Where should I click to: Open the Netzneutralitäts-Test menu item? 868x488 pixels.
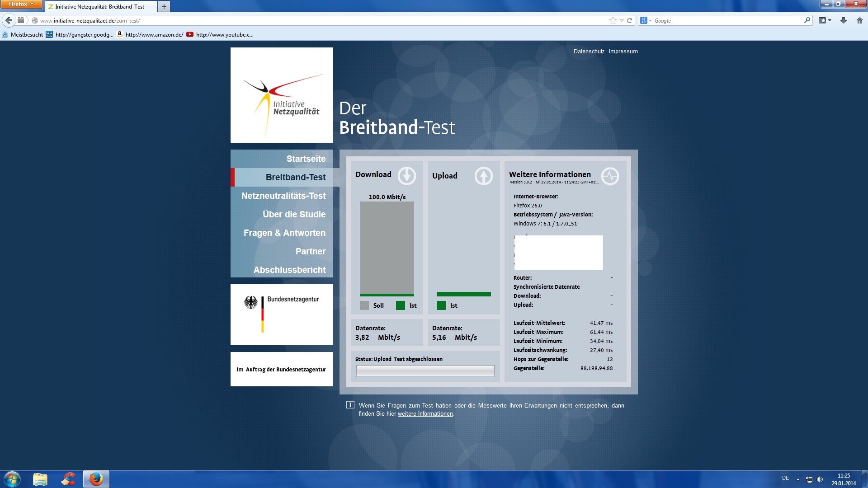tap(283, 196)
